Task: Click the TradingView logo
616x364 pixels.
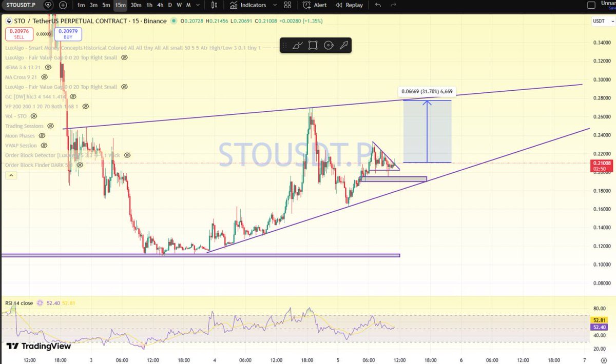Action: 38,346
